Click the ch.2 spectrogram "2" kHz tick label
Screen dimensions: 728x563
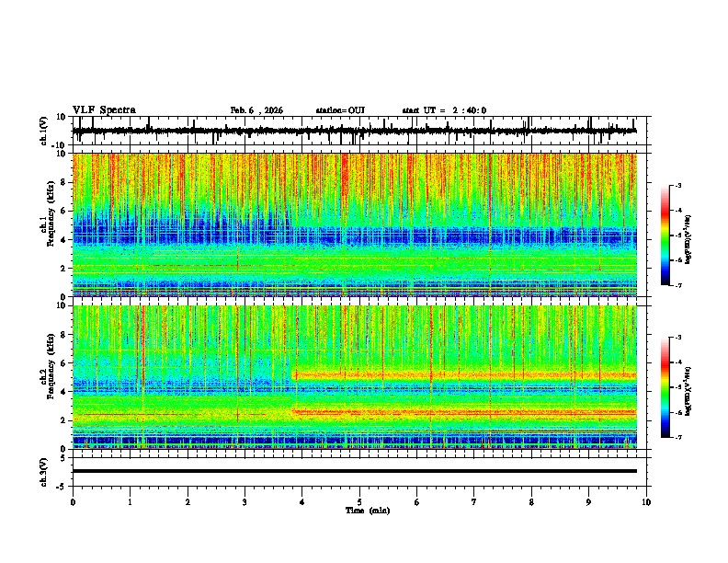click(63, 420)
